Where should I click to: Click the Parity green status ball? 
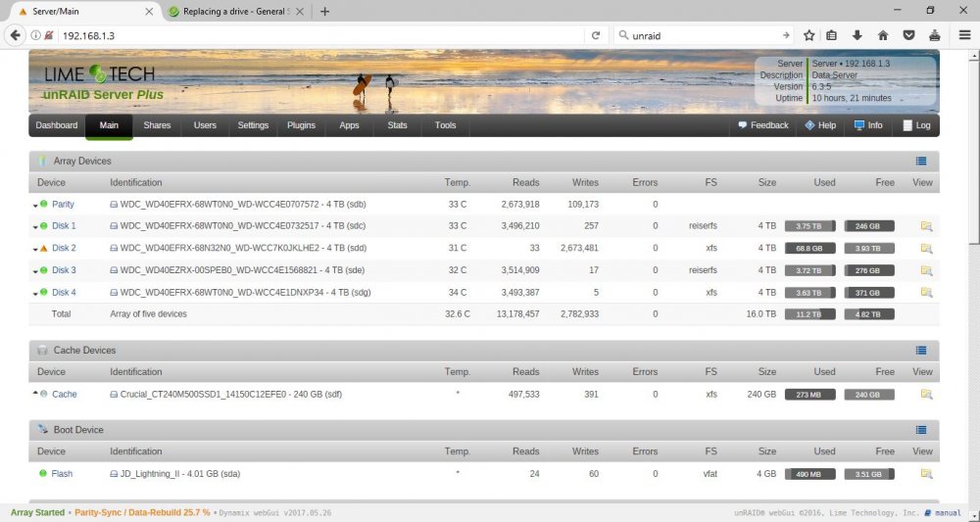click(x=44, y=204)
